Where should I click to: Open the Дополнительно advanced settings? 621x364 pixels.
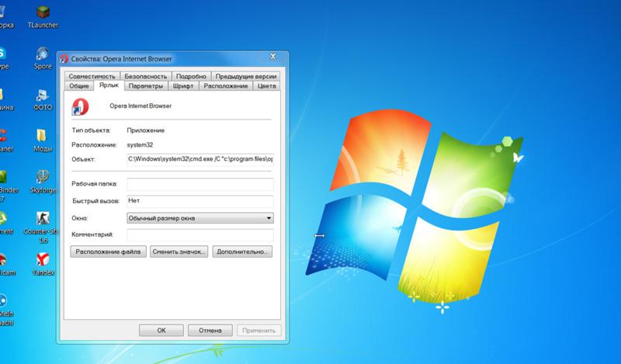point(242,252)
